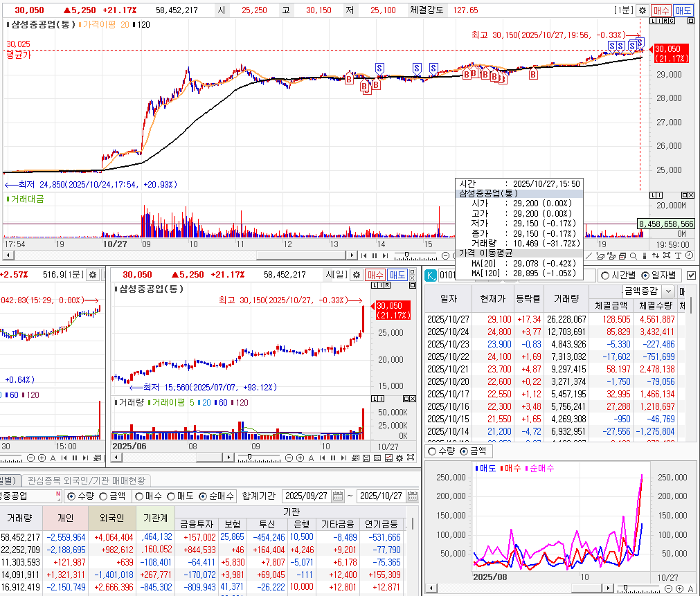Open calendar for start date 2025/09/27
The image size is (700, 596).
click(x=338, y=496)
